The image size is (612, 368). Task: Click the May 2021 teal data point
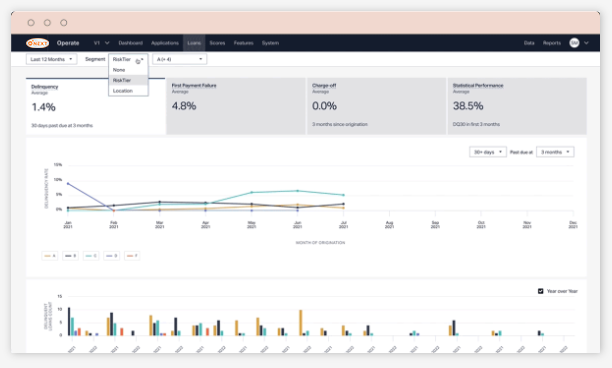pos(251,192)
